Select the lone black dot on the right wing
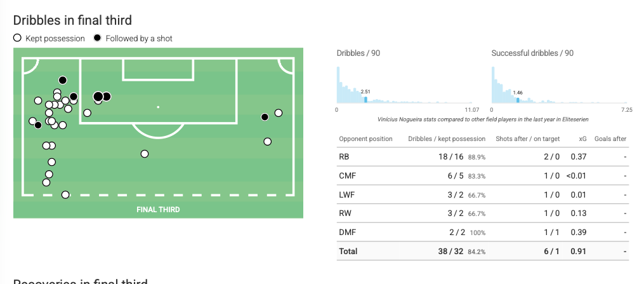 265,117
